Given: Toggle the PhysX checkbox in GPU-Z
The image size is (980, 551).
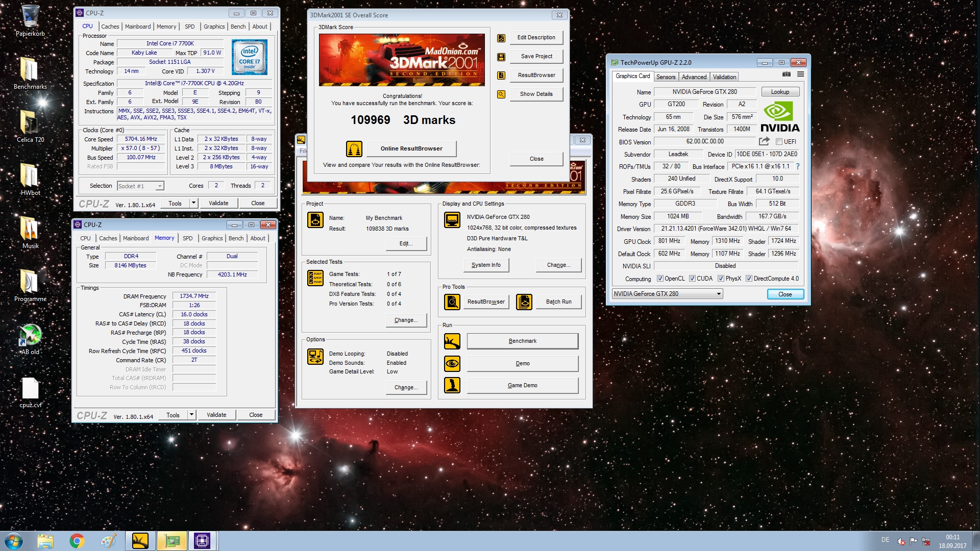Looking at the screenshot, I should tap(721, 279).
